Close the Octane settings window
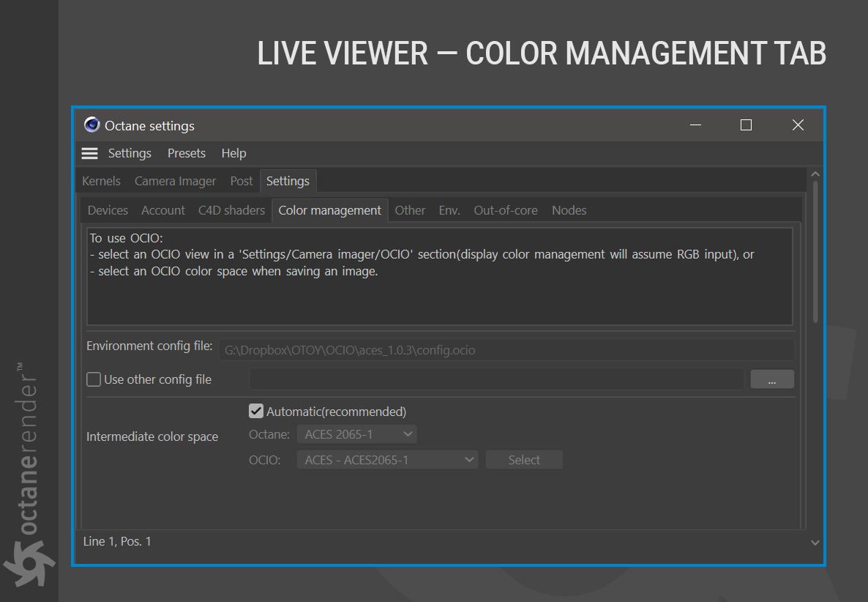868x602 pixels. coord(798,125)
